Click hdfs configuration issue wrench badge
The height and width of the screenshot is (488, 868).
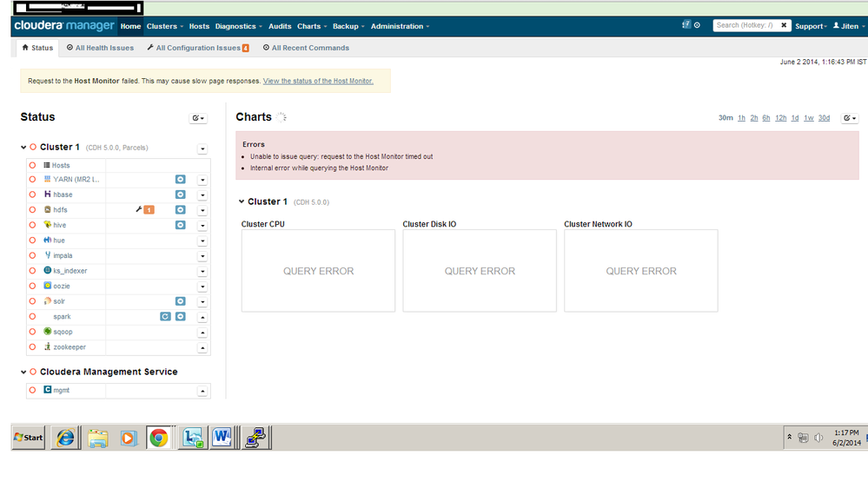[145, 209]
